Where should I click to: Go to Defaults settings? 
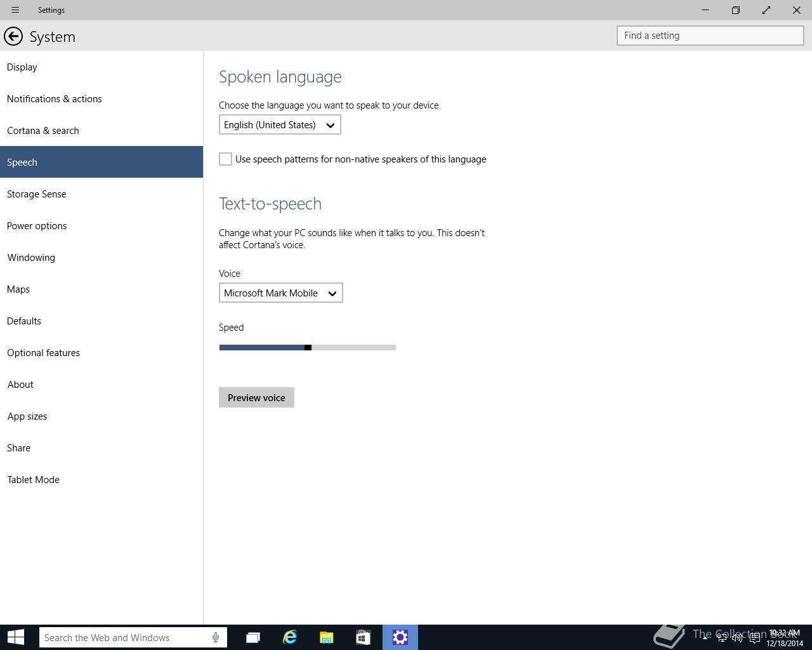coord(101,321)
